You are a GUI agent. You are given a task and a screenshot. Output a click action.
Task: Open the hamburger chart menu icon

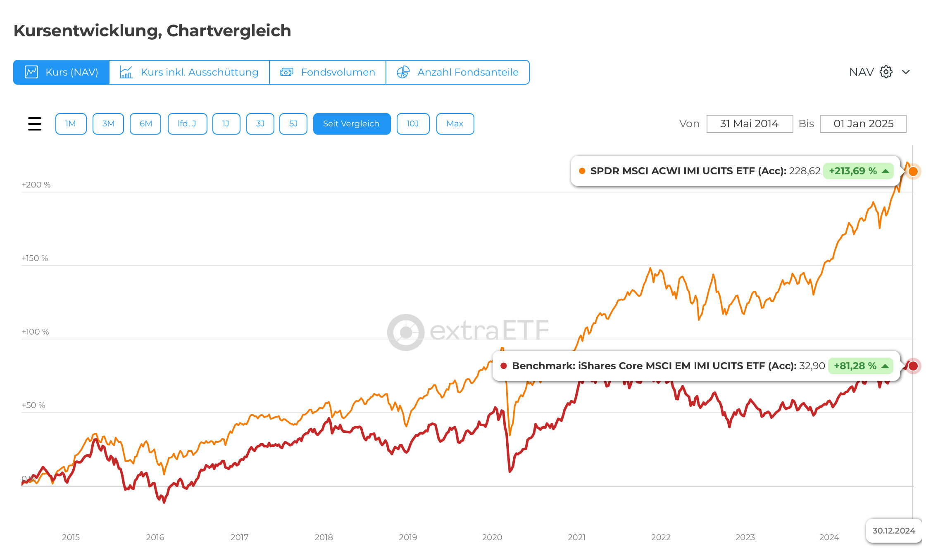tap(35, 123)
